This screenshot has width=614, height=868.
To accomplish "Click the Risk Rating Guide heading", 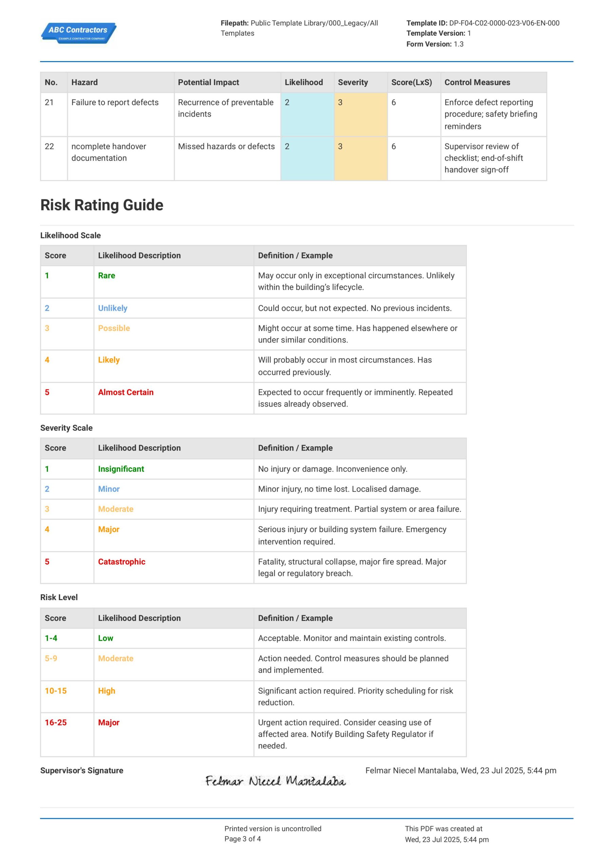I will point(102,205).
